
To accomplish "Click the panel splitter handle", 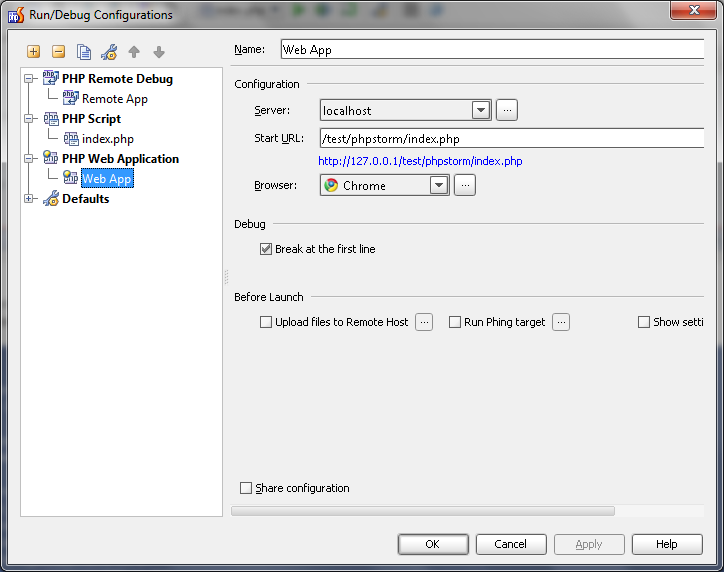I will [x=226, y=277].
